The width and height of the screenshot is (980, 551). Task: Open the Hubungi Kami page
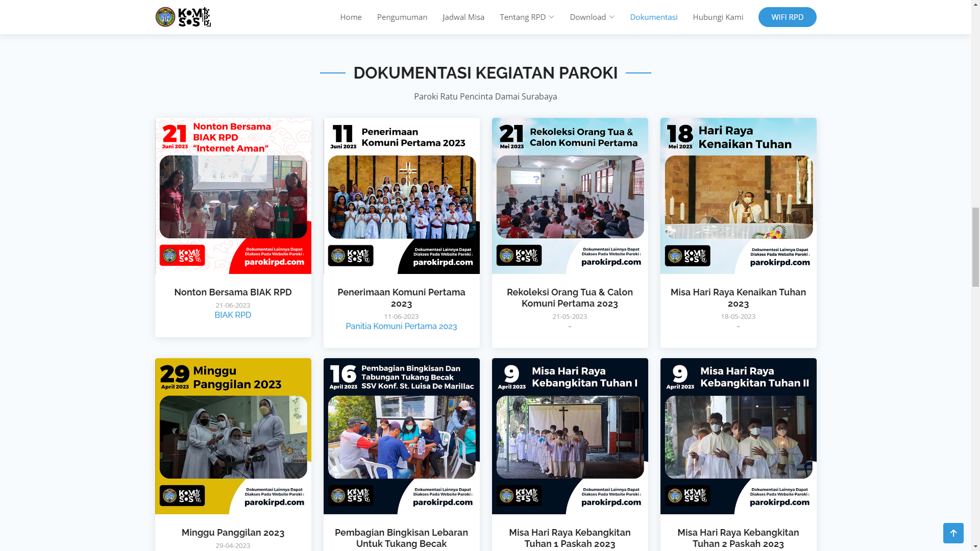718,17
